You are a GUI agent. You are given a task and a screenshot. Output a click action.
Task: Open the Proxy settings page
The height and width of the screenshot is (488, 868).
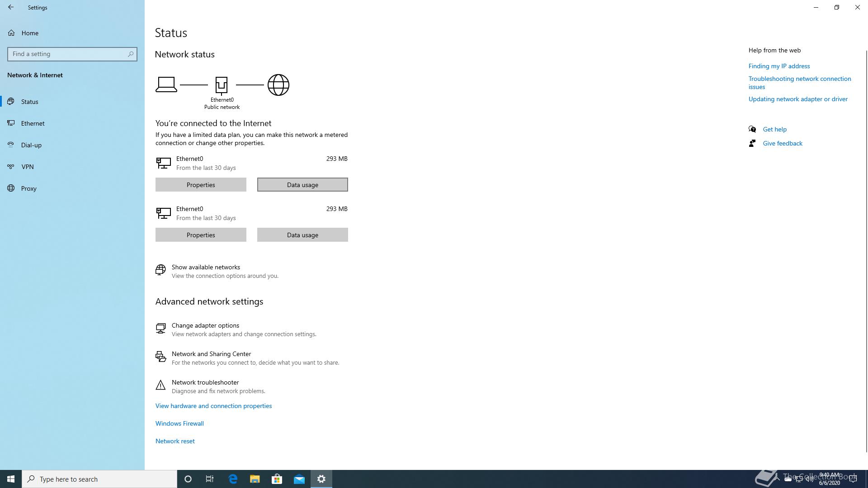click(x=72, y=188)
